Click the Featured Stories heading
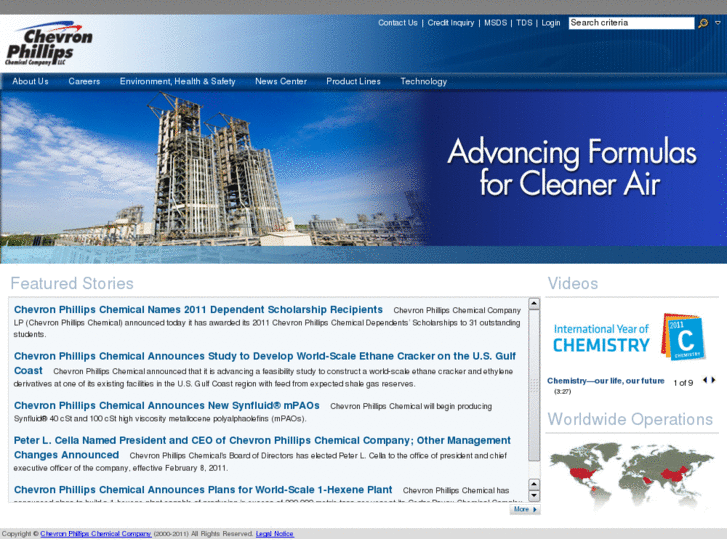Screen dimensions: 727x545 coord(72,283)
